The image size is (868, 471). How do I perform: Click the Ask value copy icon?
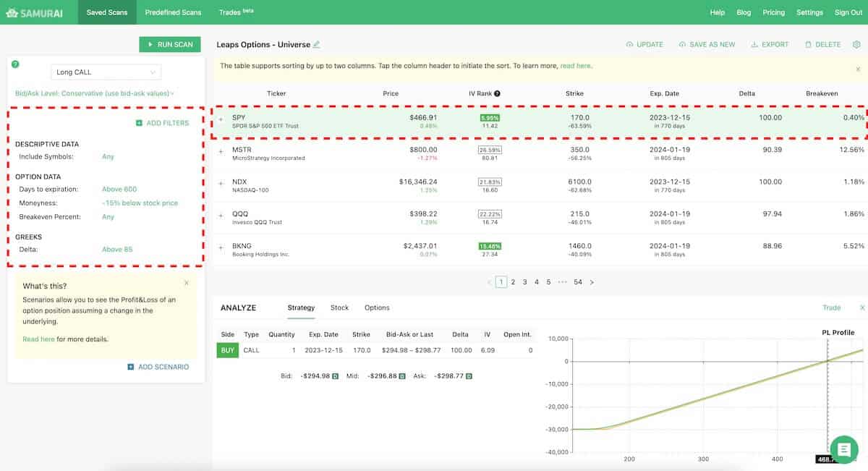(469, 376)
